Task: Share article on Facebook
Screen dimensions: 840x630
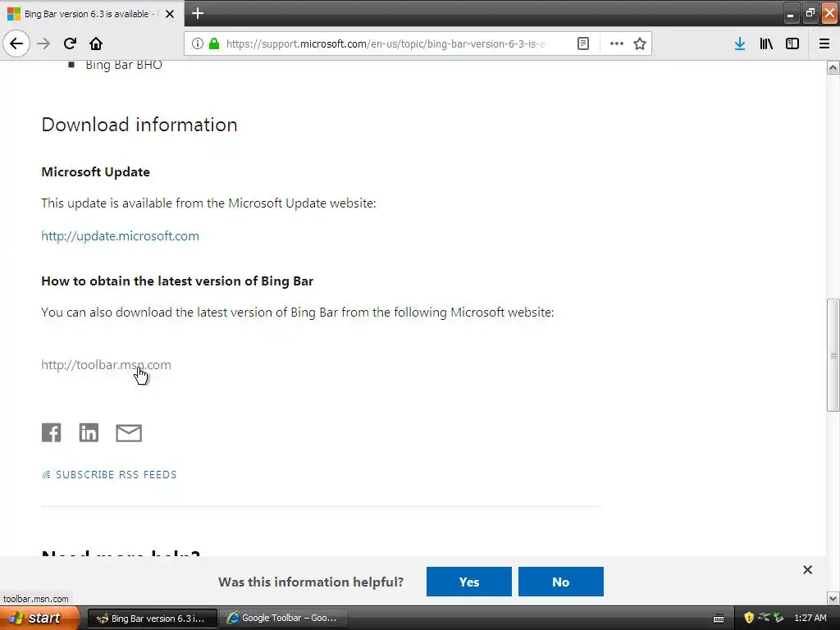Action: [x=52, y=432]
